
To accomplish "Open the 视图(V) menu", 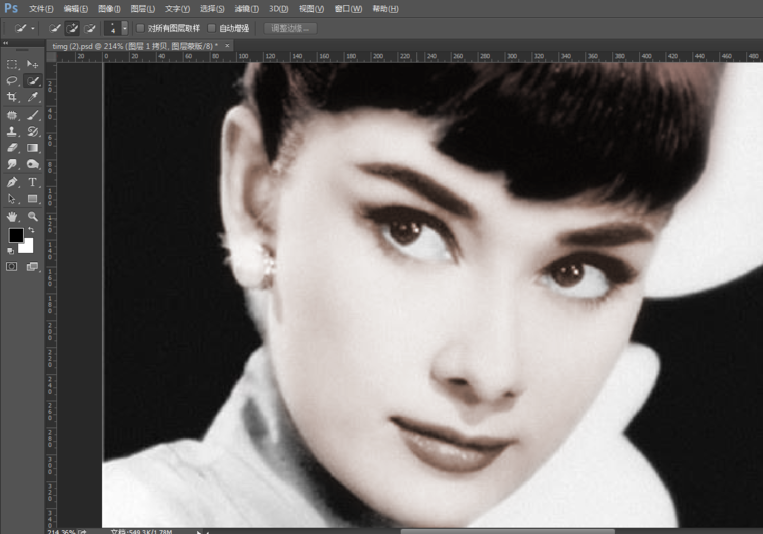I will tap(311, 9).
